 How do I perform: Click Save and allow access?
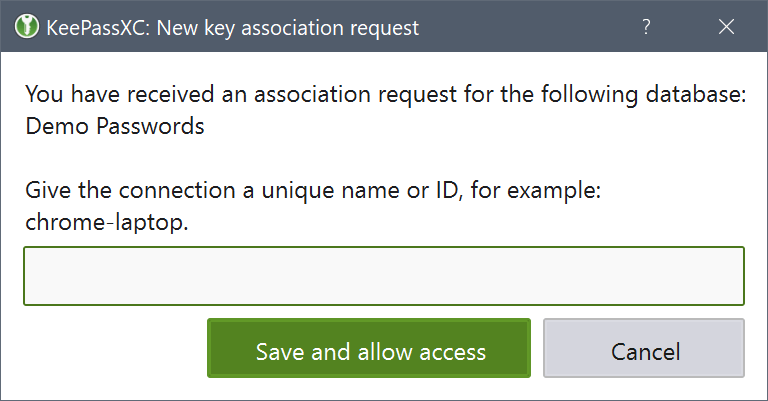tap(369, 351)
